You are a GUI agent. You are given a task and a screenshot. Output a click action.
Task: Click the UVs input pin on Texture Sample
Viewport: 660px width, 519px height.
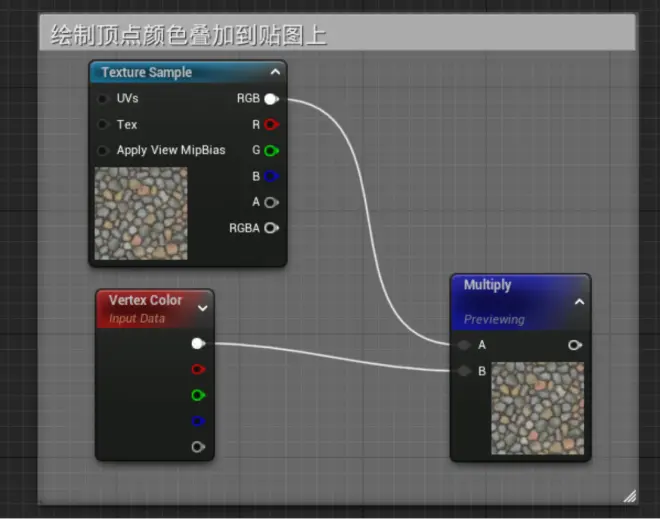(102, 99)
